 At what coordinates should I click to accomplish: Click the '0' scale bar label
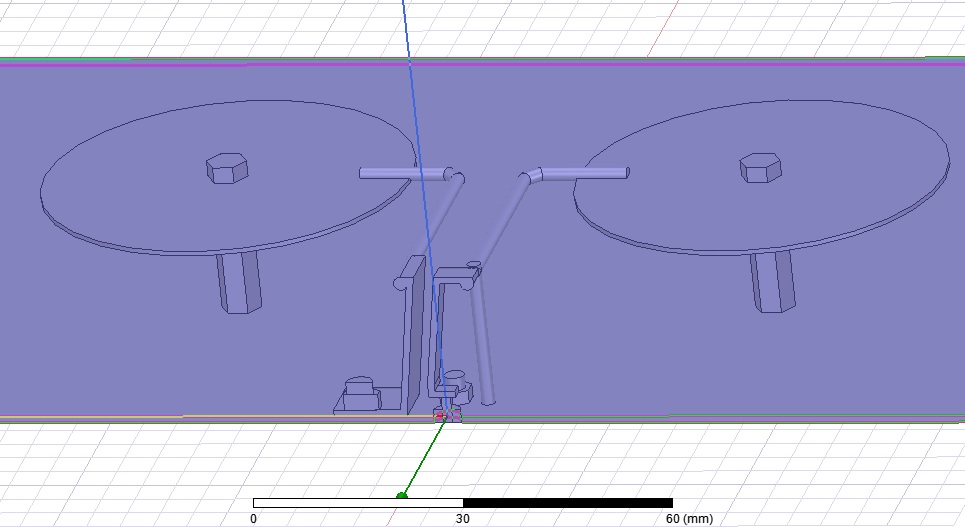(x=254, y=518)
